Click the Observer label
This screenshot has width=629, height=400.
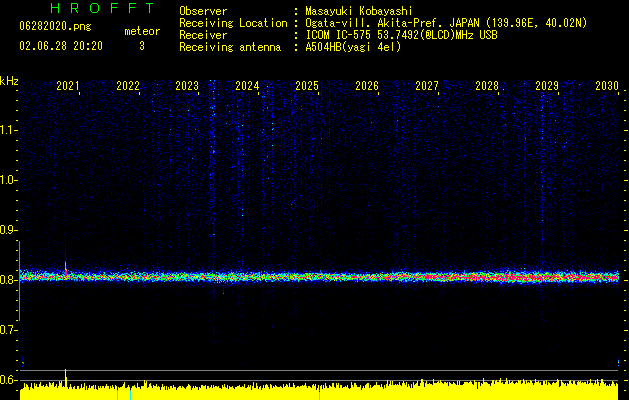click(203, 11)
